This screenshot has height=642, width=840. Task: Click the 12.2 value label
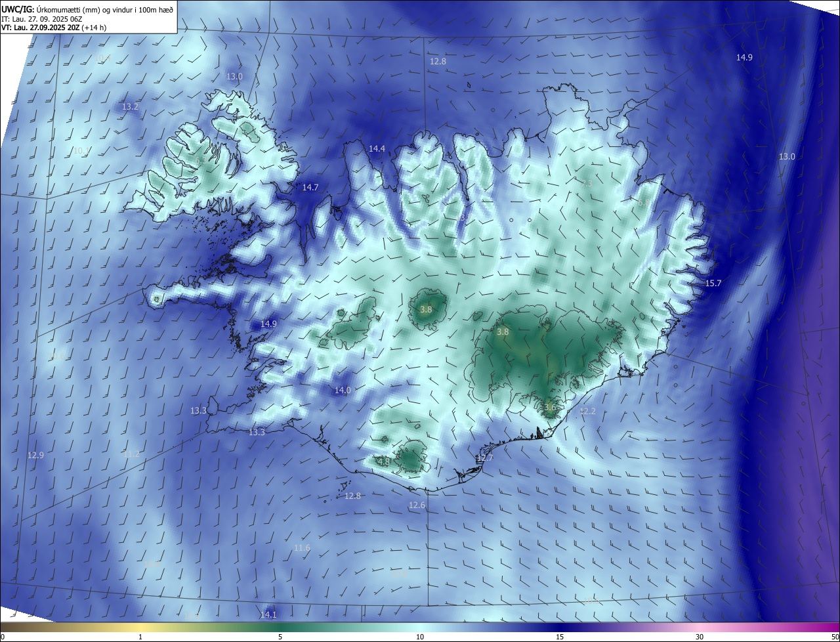587,412
